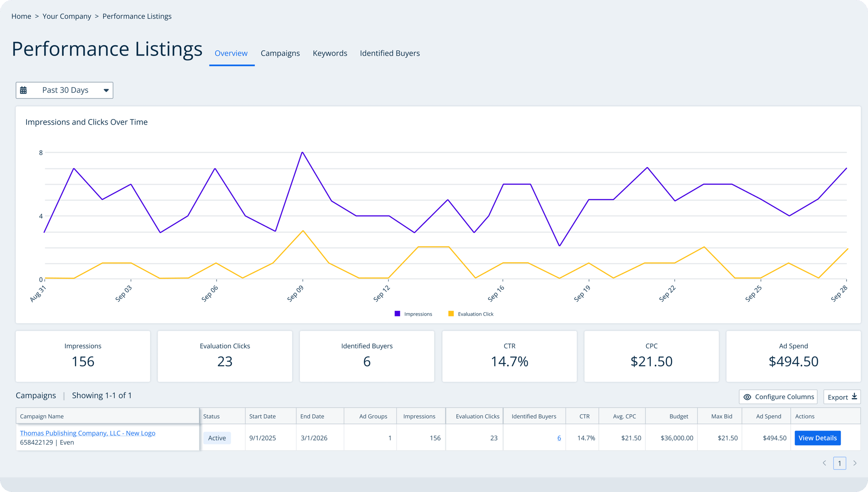
Task: Go to Home breadcrumb
Action: [21, 17]
